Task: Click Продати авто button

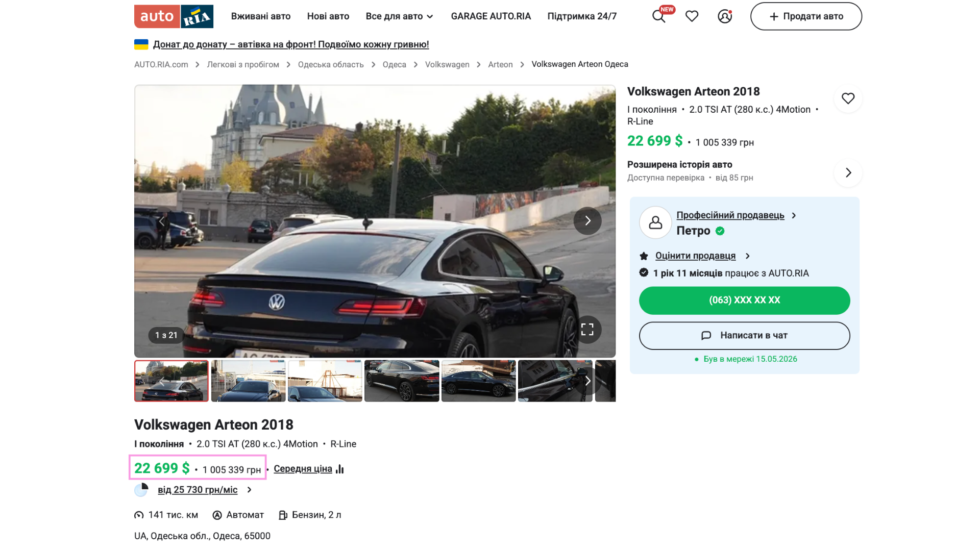Action: click(x=806, y=16)
